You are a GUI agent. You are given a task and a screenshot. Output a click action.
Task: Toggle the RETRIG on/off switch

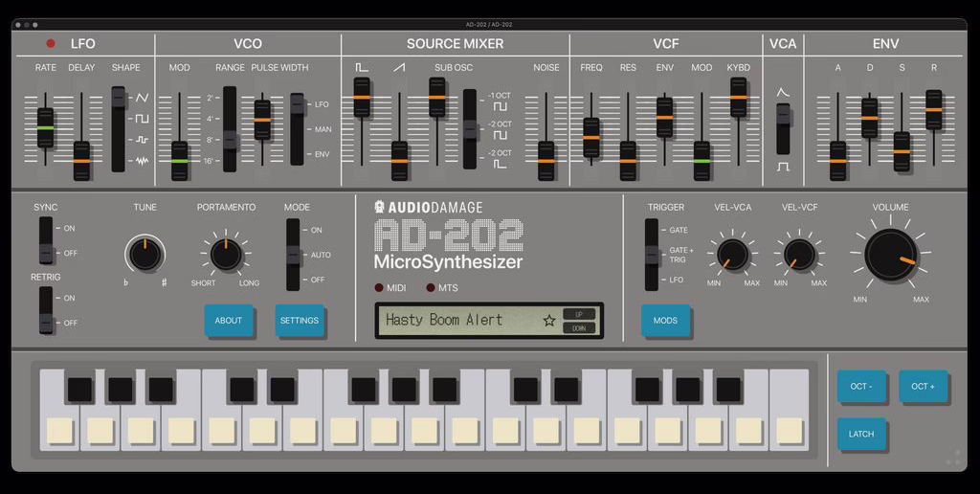pyautogui.click(x=46, y=310)
